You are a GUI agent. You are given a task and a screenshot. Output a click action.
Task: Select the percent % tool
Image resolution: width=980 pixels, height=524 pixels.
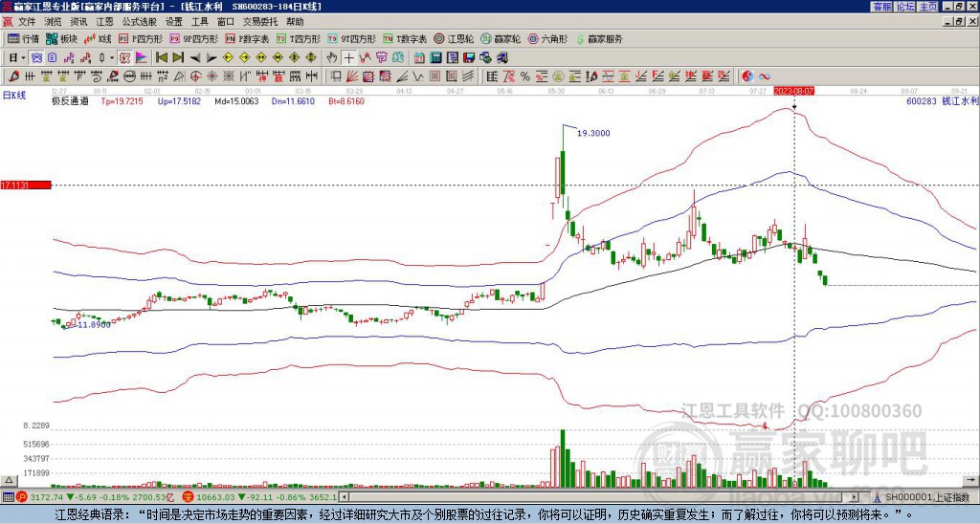(525, 76)
